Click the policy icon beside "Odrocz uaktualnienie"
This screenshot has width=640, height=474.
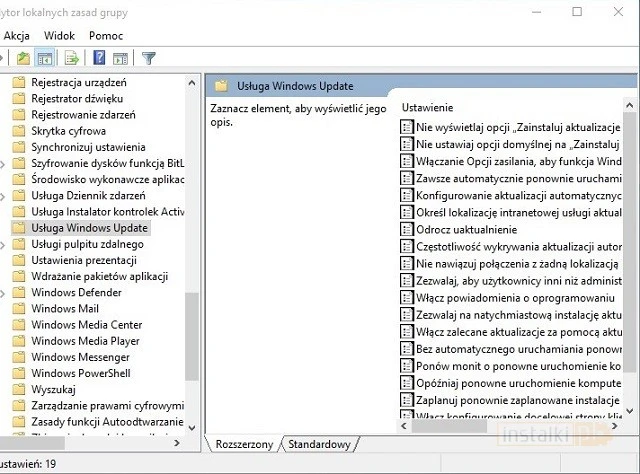pyautogui.click(x=406, y=229)
